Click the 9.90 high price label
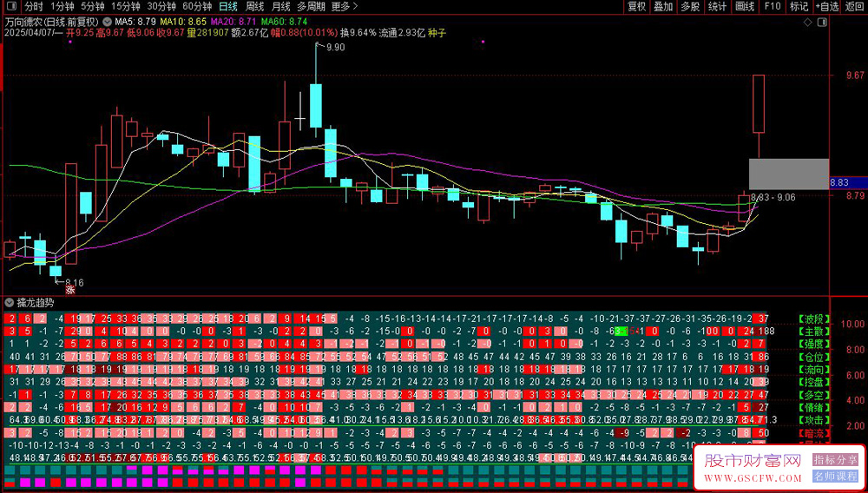The image size is (868, 493). pyautogui.click(x=335, y=48)
